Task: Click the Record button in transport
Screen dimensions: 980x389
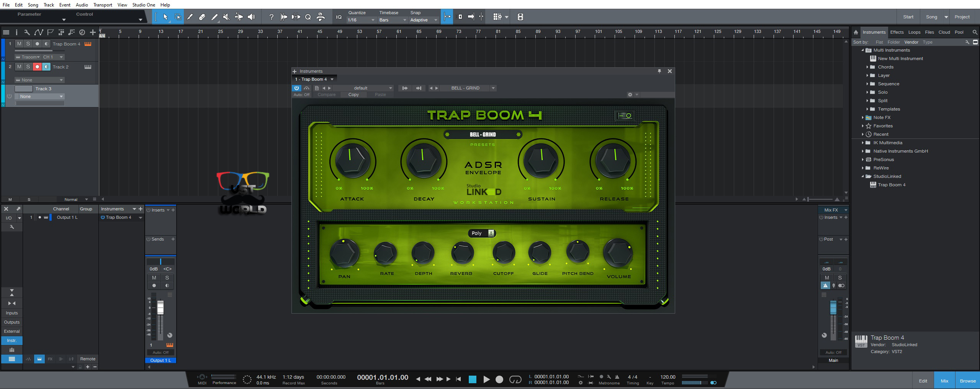Action: (x=499, y=379)
